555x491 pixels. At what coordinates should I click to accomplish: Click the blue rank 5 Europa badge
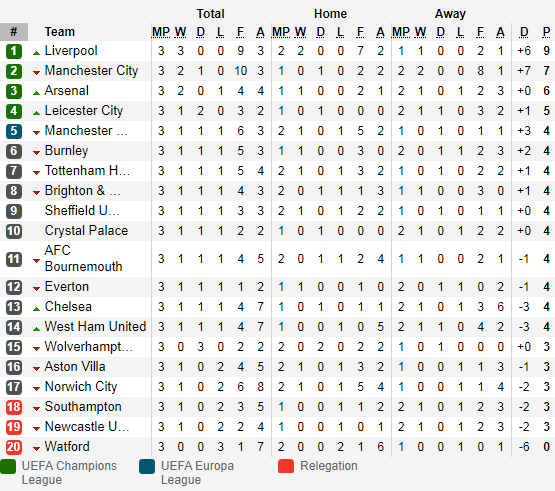(x=14, y=131)
